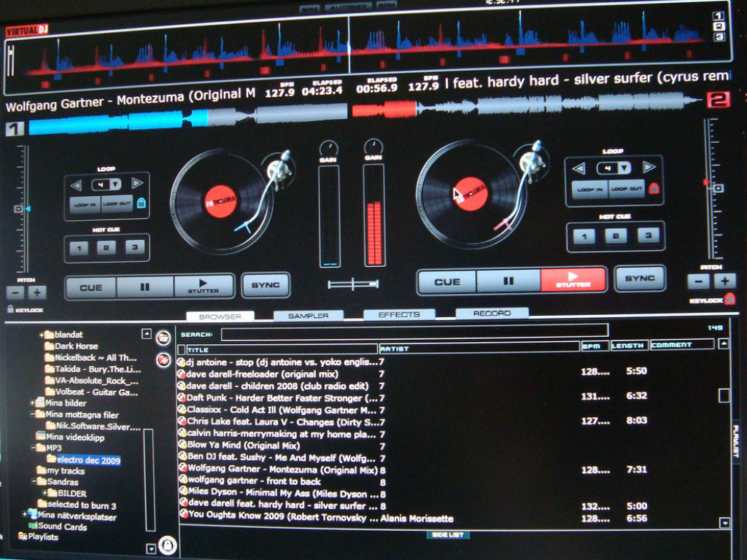Sort tracks by the Title column header
The image size is (747, 560).
point(282,349)
